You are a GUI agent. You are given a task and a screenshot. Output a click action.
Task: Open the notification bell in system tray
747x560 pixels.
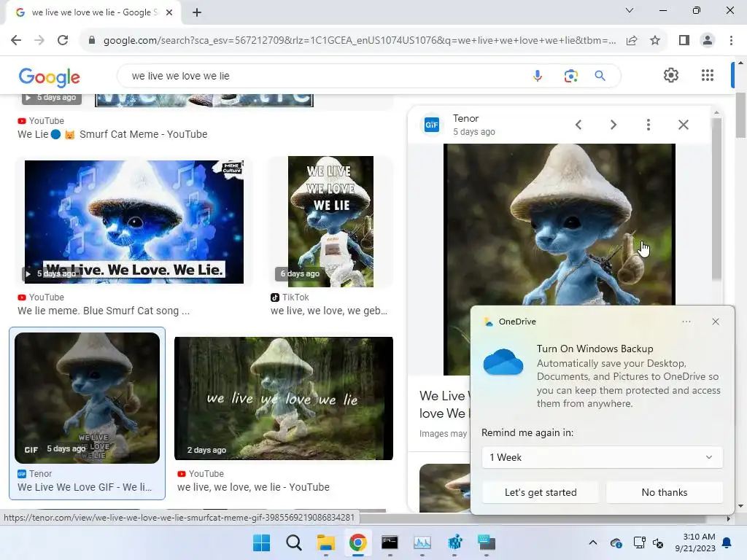[727, 542]
